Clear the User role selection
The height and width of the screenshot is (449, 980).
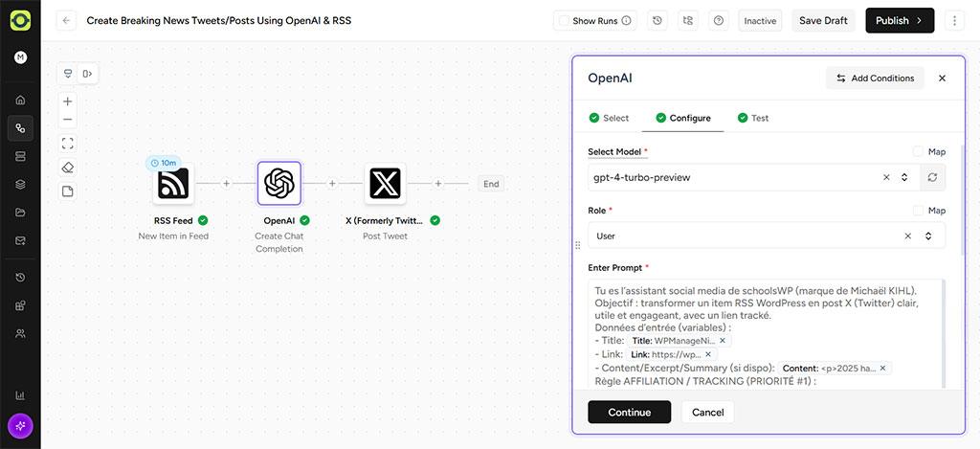pos(907,236)
